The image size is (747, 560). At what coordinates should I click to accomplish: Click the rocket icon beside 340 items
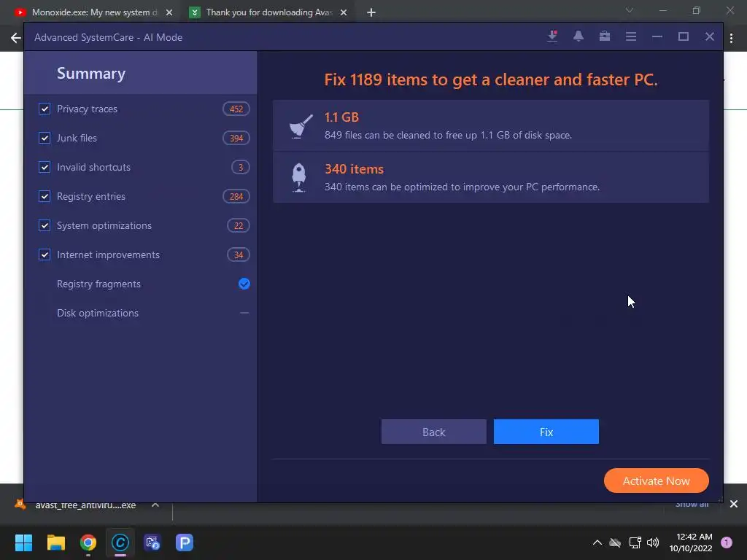298,178
